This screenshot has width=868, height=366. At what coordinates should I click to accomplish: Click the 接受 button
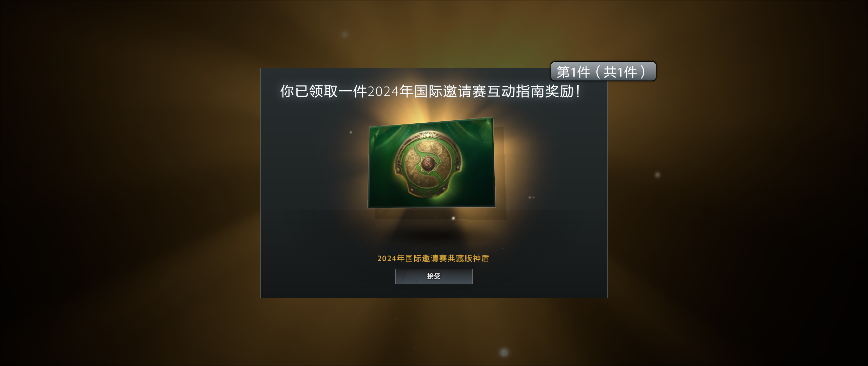tap(434, 276)
